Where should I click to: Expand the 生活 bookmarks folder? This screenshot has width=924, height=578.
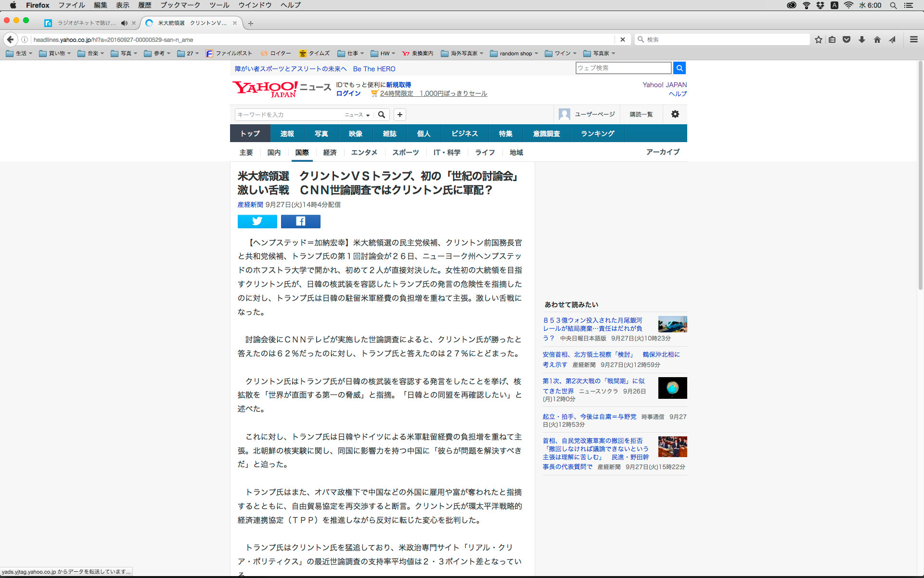(19, 53)
